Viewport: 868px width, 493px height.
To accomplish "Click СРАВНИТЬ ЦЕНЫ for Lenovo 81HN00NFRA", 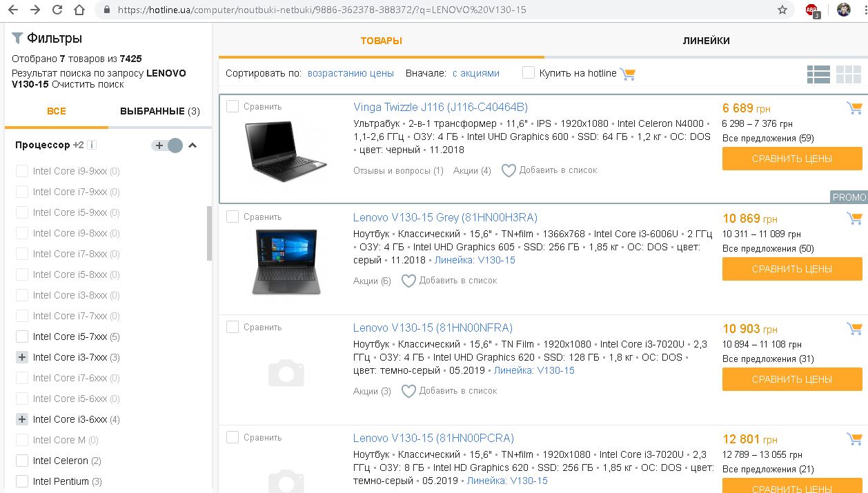I will (x=792, y=379).
